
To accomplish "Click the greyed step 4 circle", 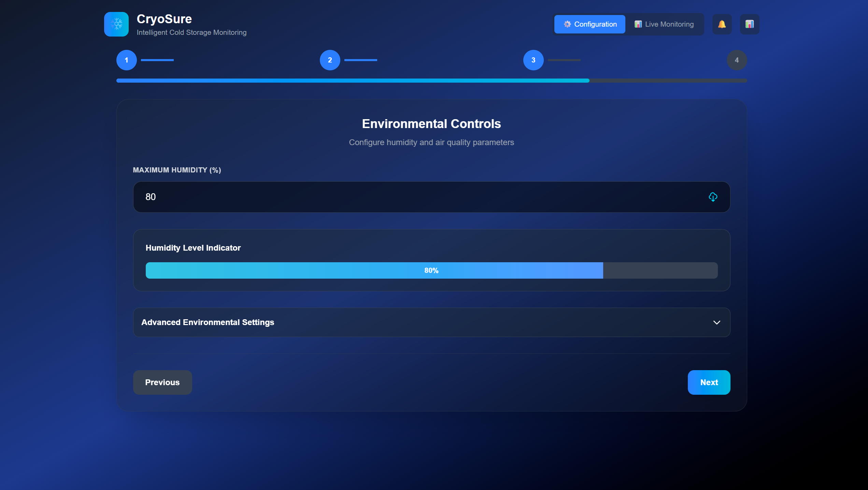I will (737, 60).
